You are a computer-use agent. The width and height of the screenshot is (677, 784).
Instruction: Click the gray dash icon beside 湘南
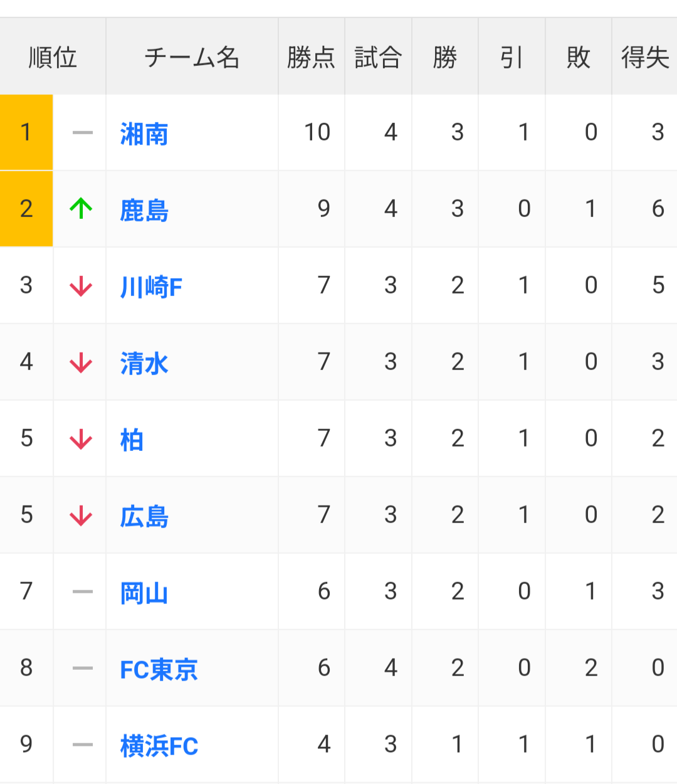[82, 132]
